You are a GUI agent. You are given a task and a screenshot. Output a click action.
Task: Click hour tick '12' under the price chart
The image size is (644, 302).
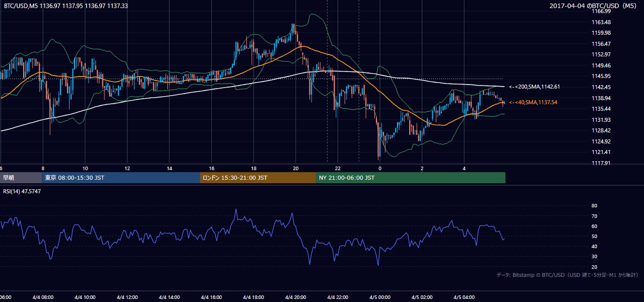(x=127, y=168)
